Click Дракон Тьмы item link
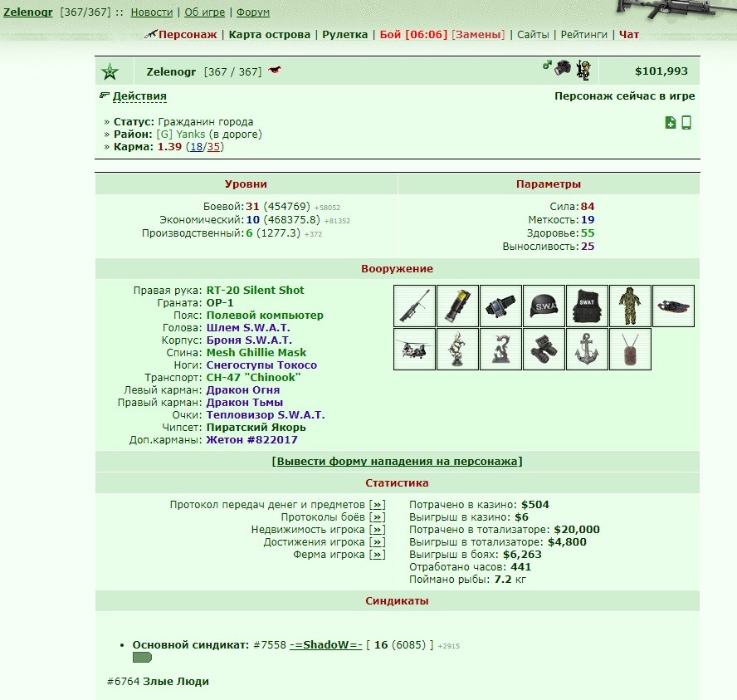The height and width of the screenshot is (700, 737). 245,403
